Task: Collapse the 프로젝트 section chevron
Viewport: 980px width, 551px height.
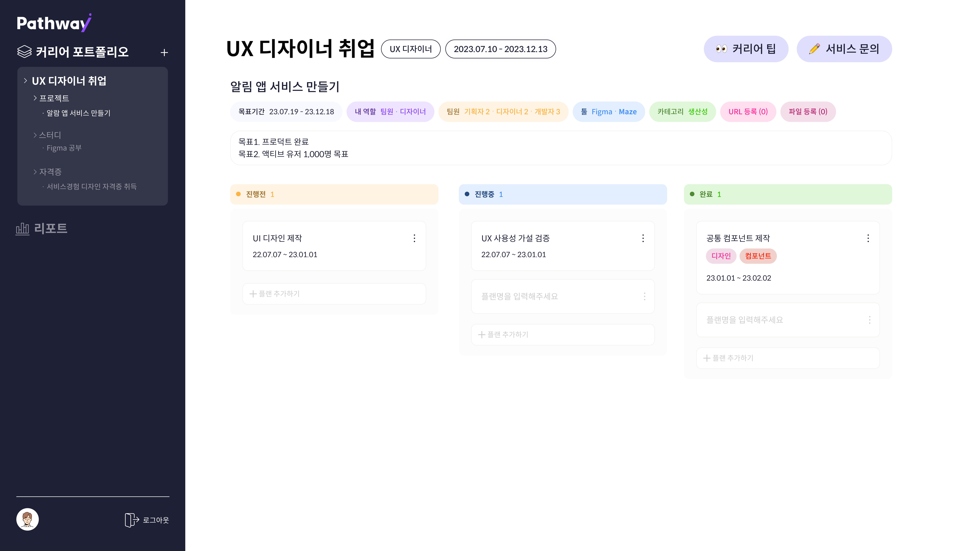Action: pos(35,98)
